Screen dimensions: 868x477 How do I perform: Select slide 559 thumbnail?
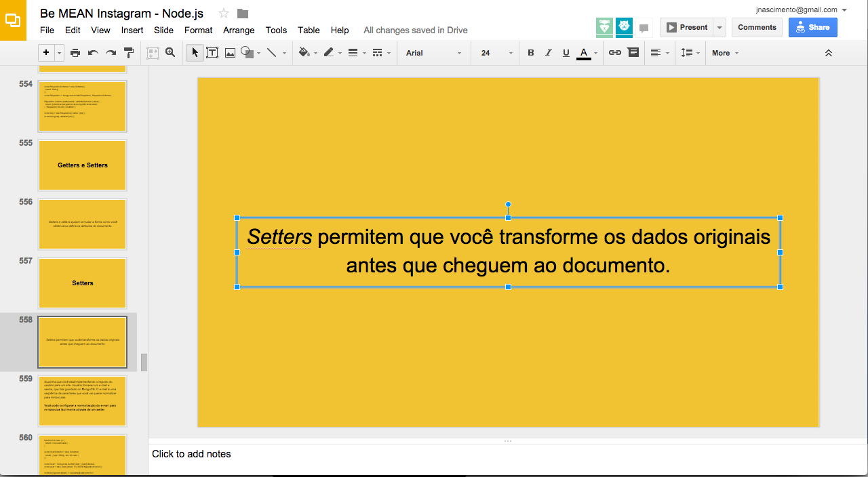coord(83,401)
